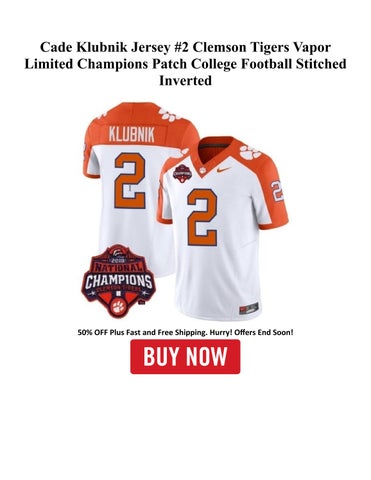Image resolution: width=371 pixels, height=480 pixels.
Task: Click the 50% OFF free shipping offer text
Action: [185, 332]
